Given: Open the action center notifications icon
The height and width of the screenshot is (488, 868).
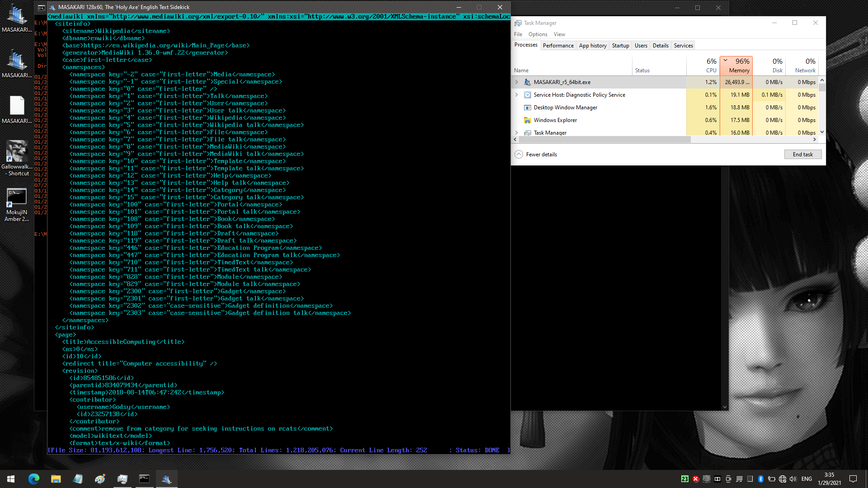Looking at the screenshot, I should point(853,479).
